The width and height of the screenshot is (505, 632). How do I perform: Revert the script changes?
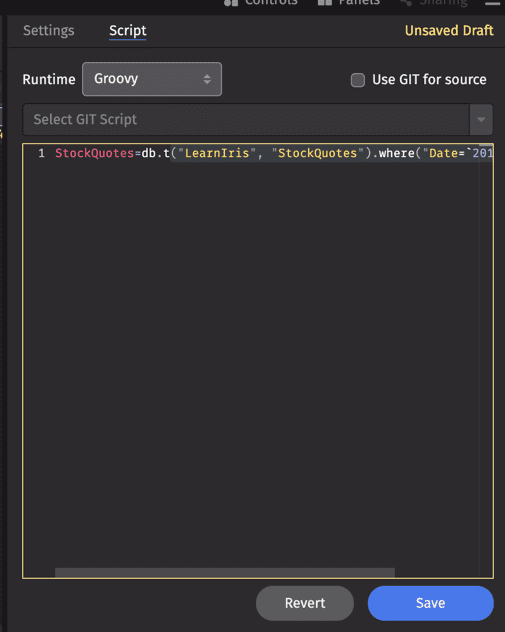coord(305,603)
